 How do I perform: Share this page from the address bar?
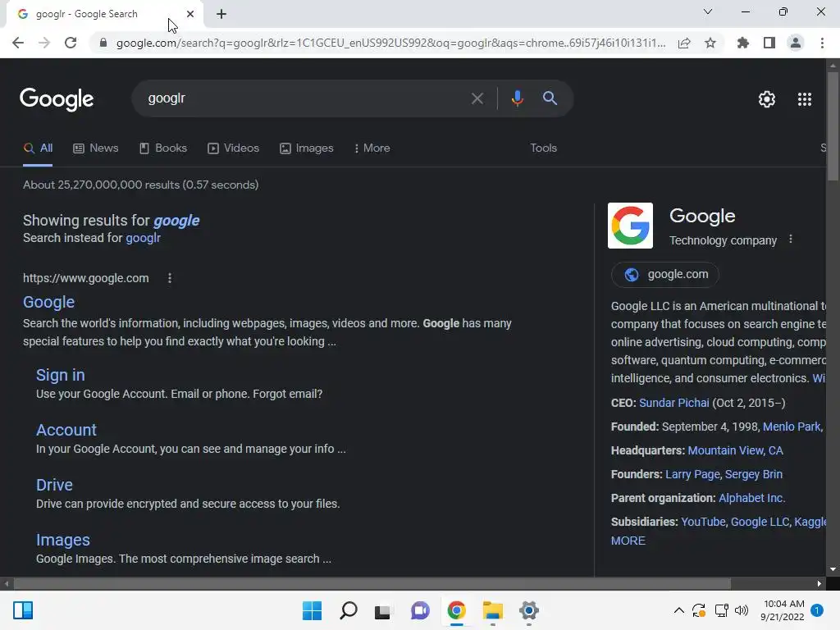[684, 43]
